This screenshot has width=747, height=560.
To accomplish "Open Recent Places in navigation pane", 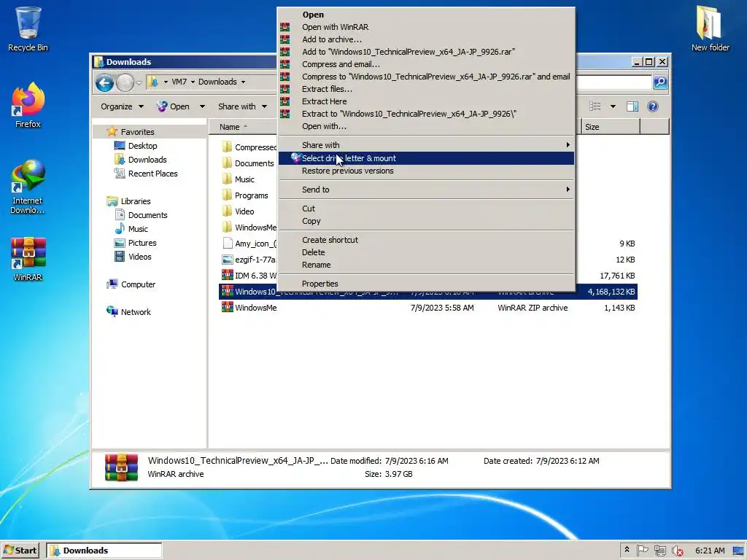I will 146,174.
